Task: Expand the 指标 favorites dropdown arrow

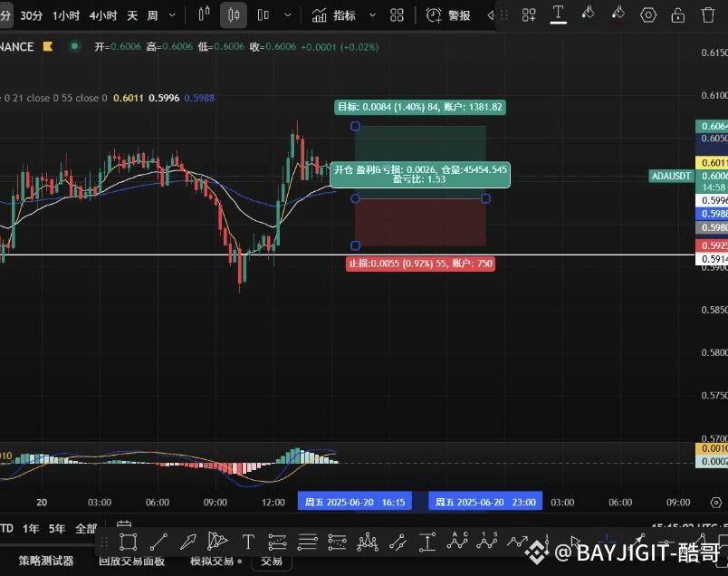Action: tap(372, 15)
